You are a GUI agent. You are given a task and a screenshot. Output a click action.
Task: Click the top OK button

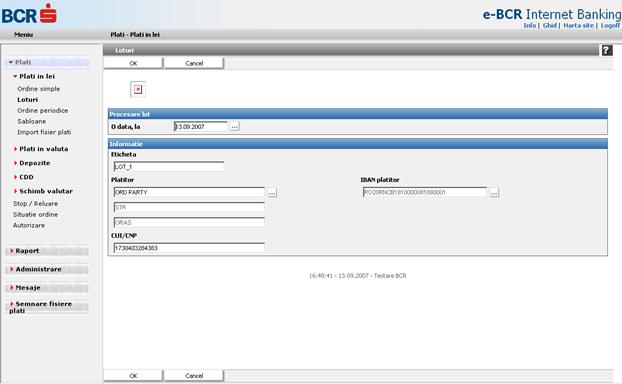click(x=133, y=63)
